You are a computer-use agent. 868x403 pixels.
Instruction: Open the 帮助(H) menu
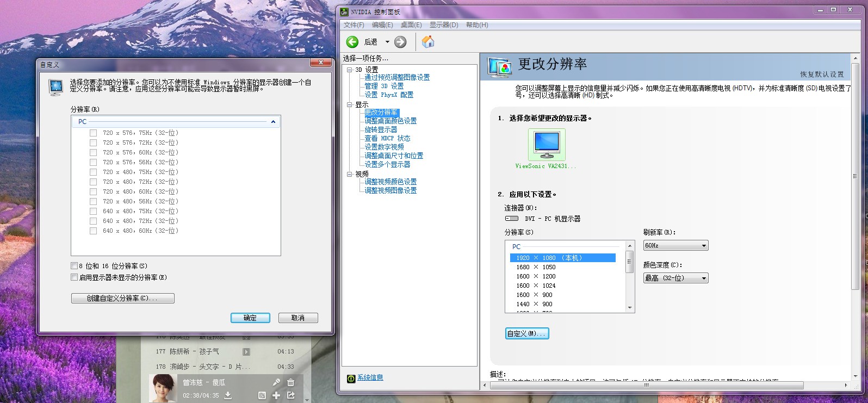pyautogui.click(x=477, y=25)
